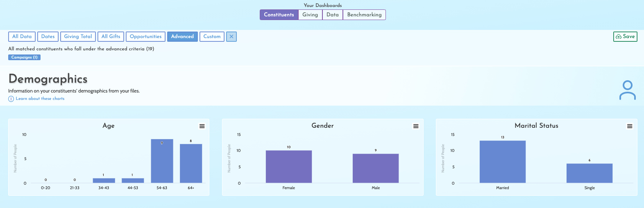The width and height of the screenshot is (644, 208).
Task: Open Learn about these charts link
Action: pos(40,99)
